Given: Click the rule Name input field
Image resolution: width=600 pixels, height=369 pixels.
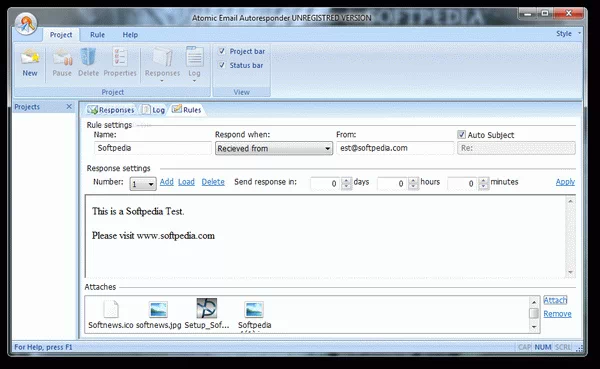Looking at the screenshot, I should click(x=153, y=148).
